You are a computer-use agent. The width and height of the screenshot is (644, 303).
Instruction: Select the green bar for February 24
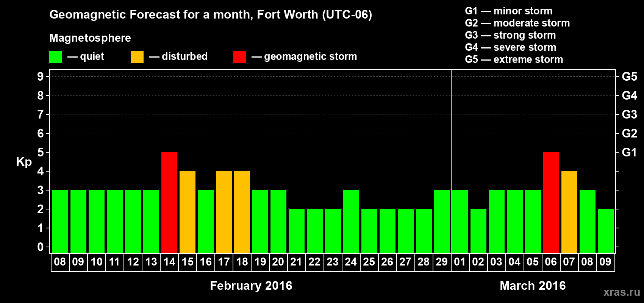pos(351,222)
